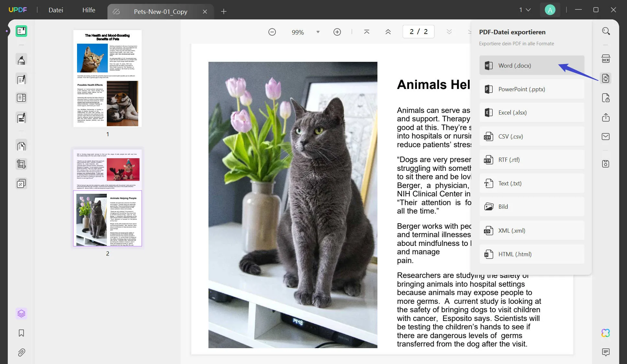This screenshot has width=627, height=364.
Task: Open the UPDF AI assistant
Action: [606, 333]
